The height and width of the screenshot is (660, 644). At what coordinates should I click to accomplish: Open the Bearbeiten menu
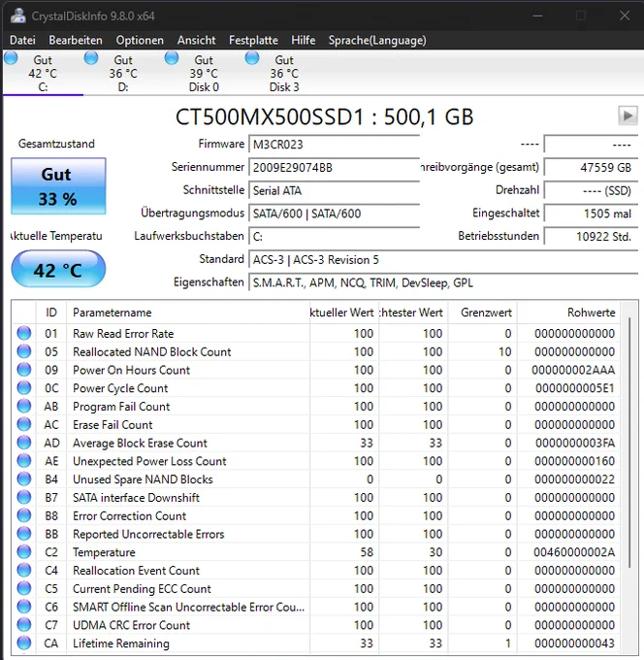pyautogui.click(x=76, y=41)
